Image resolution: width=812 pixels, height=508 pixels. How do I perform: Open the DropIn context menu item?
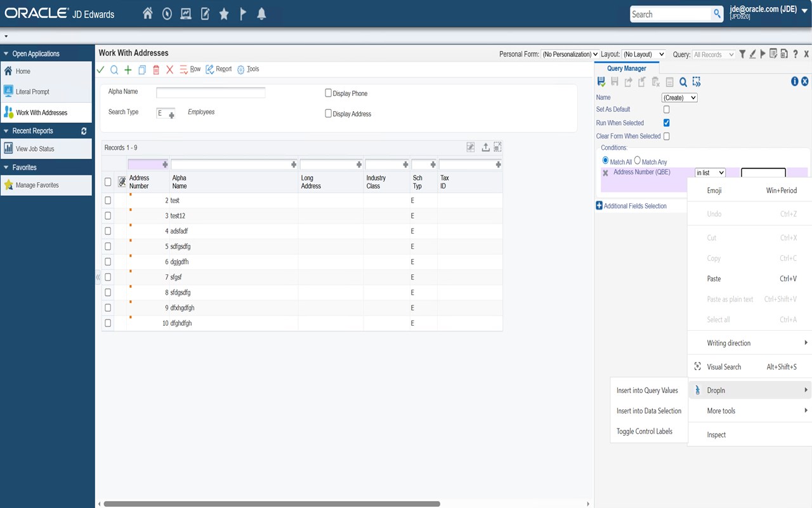[x=750, y=391]
